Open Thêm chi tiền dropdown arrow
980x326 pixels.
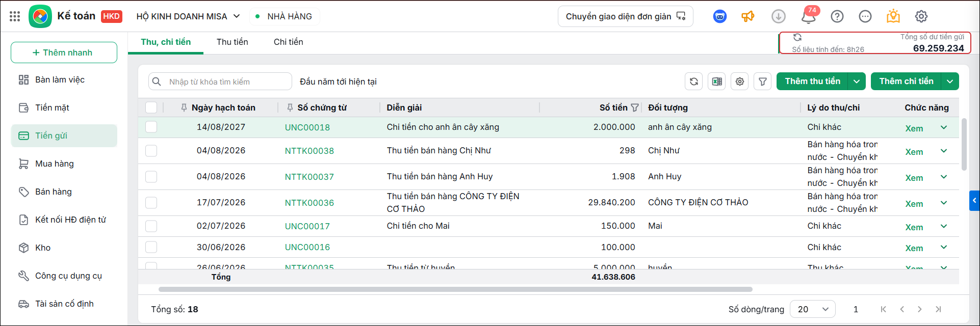(x=950, y=81)
